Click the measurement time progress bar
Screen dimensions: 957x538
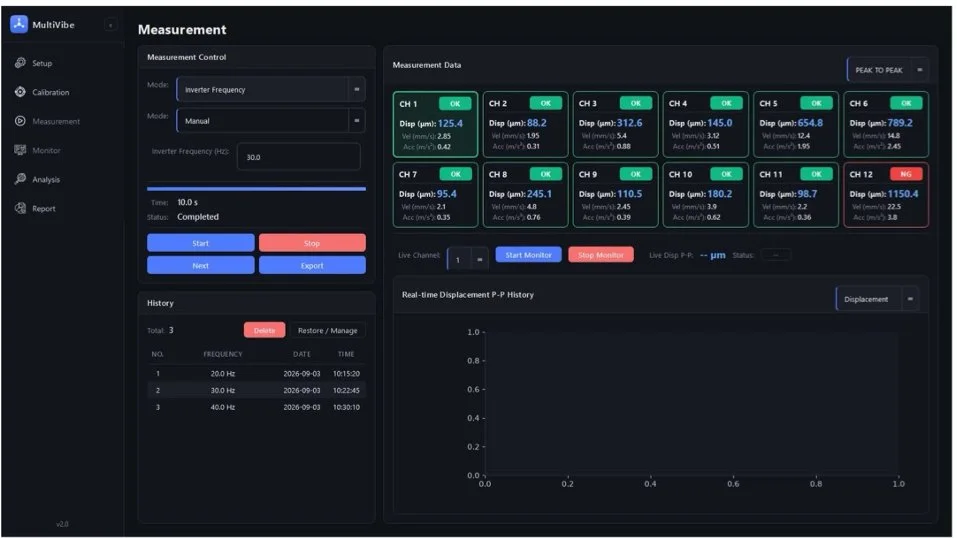256,189
